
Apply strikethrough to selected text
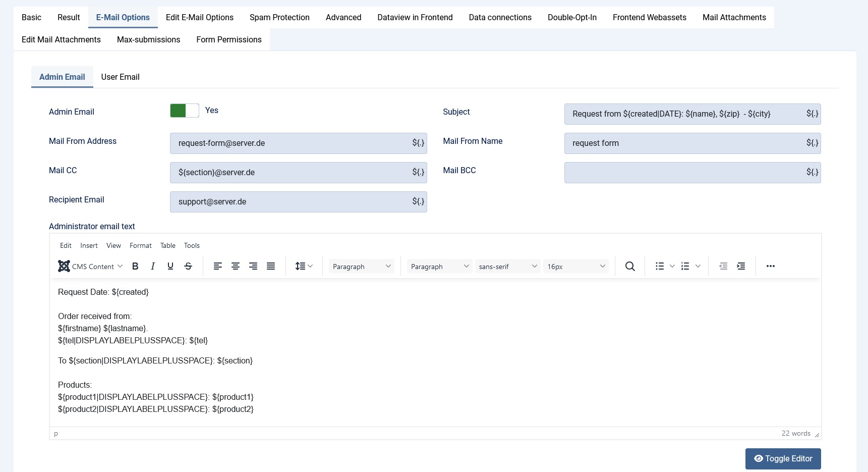pos(188,266)
